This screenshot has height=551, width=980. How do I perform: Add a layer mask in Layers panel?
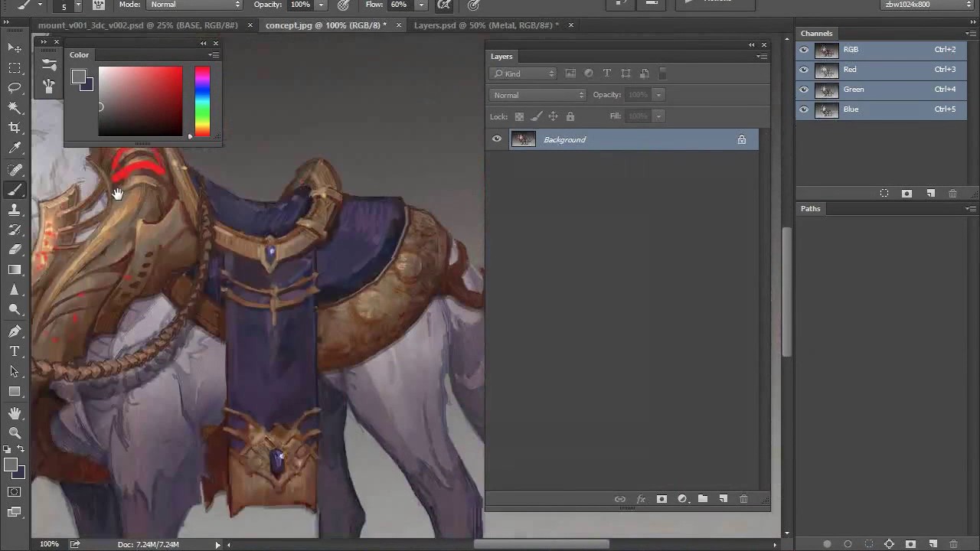[x=661, y=499]
